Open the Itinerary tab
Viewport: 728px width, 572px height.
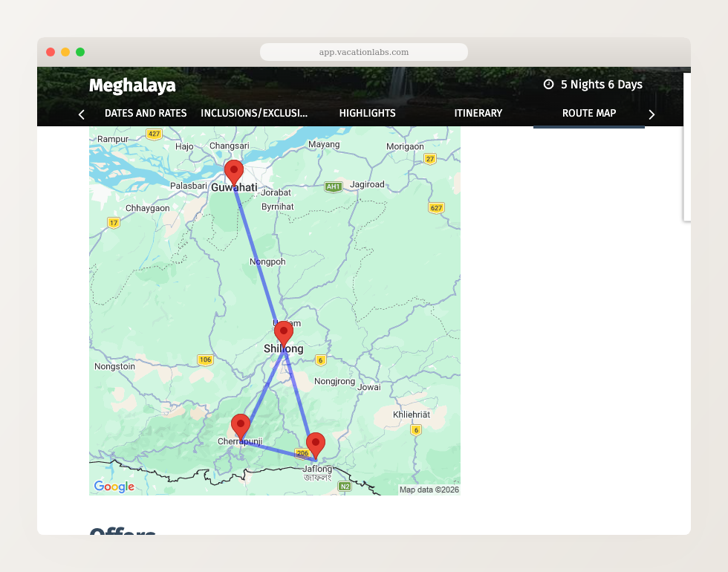[478, 114]
